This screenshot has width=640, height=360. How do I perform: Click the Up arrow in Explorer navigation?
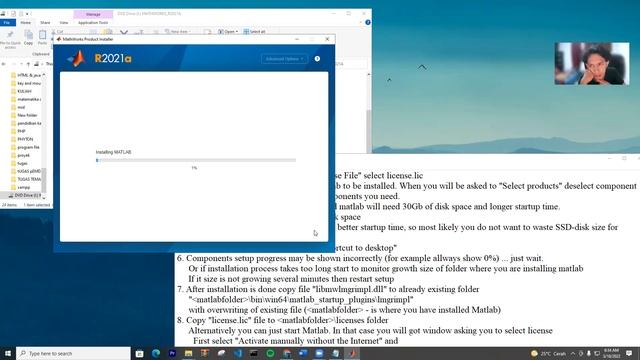[x=28, y=64]
